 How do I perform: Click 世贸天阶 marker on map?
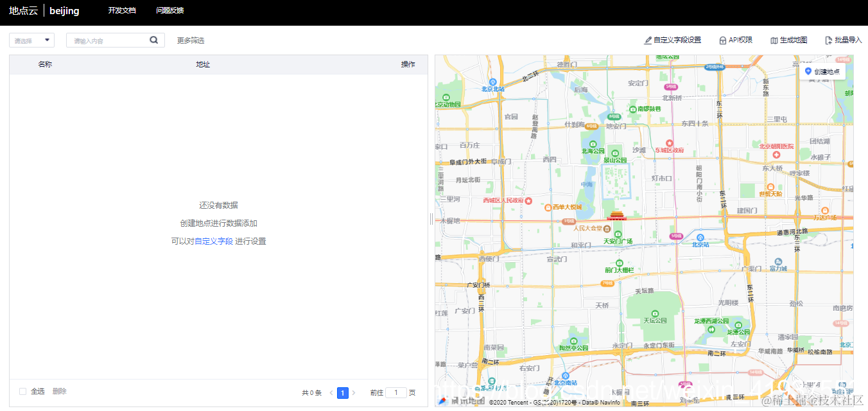pos(770,186)
